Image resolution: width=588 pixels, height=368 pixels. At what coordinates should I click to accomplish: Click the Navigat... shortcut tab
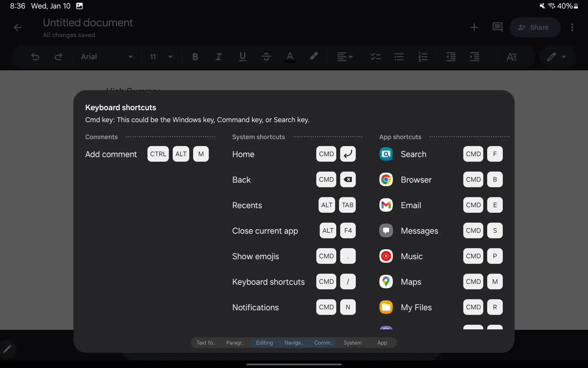294,343
